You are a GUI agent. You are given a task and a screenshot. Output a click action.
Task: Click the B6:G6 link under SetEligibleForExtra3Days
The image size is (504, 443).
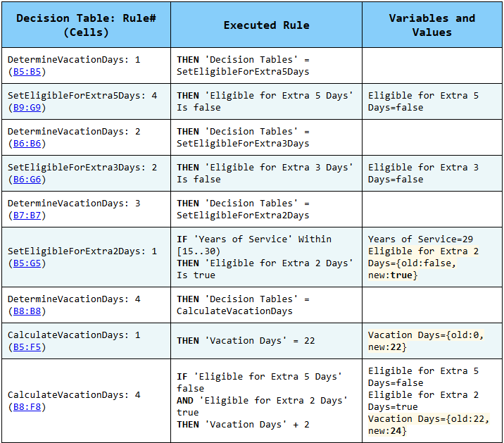pyautogui.click(x=27, y=180)
